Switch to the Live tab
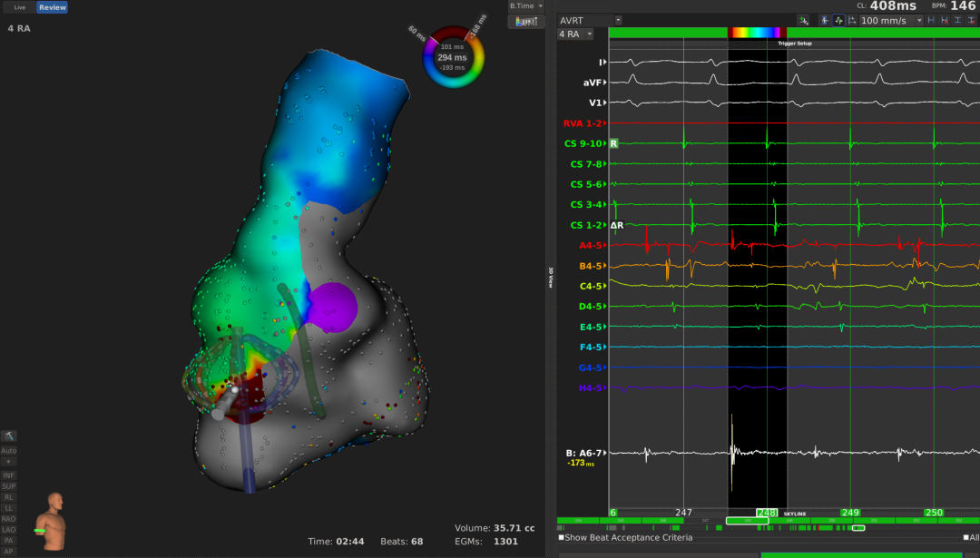 tap(19, 7)
